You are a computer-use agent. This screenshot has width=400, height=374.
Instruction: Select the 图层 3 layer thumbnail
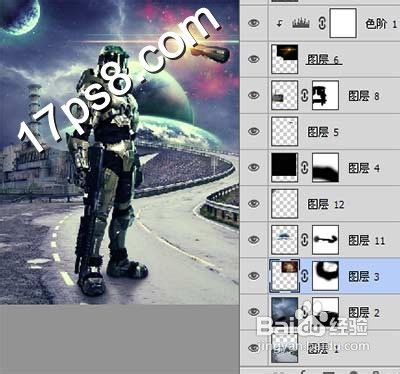[285, 276]
